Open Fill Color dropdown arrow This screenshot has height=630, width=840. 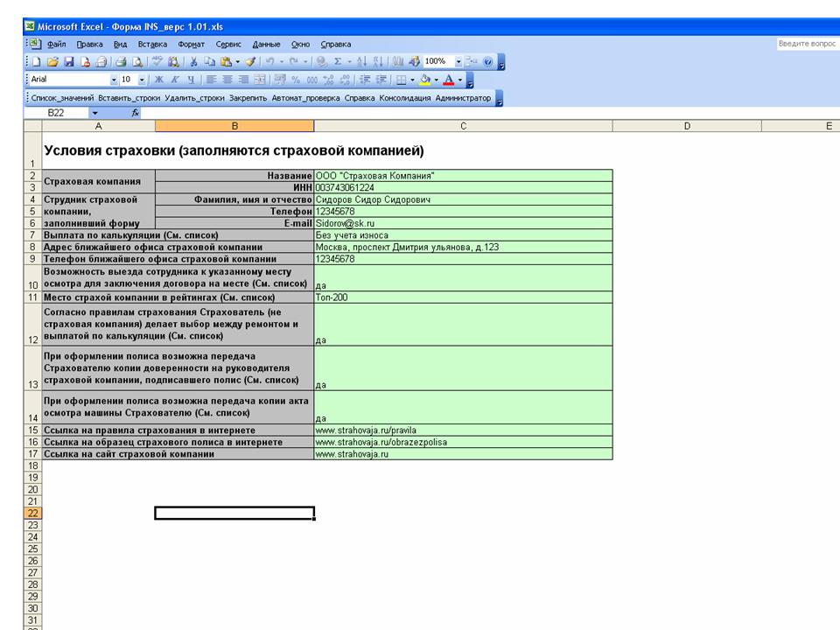(x=436, y=80)
